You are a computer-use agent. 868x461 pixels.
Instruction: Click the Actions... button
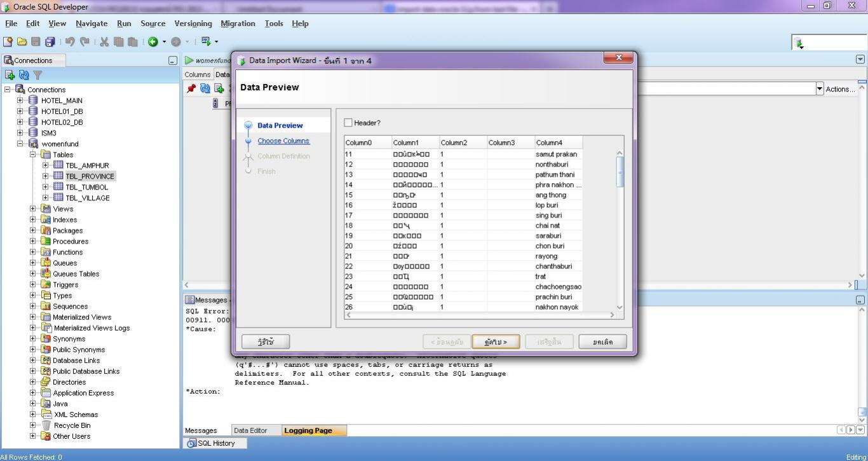(x=840, y=89)
